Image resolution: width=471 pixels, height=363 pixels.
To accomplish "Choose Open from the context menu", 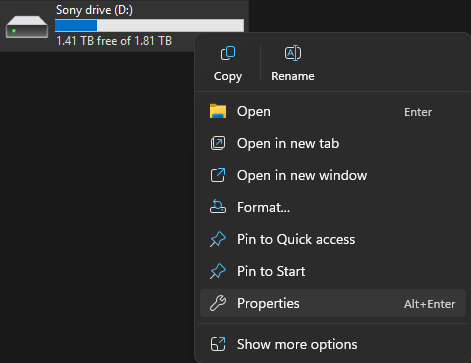I will (x=333, y=112).
